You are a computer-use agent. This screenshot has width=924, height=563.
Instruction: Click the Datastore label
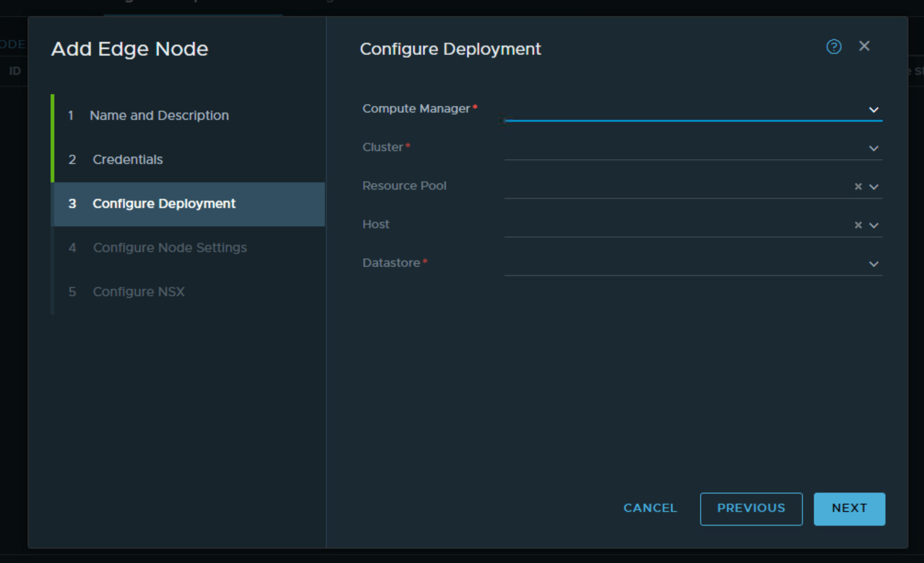click(x=391, y=263)
